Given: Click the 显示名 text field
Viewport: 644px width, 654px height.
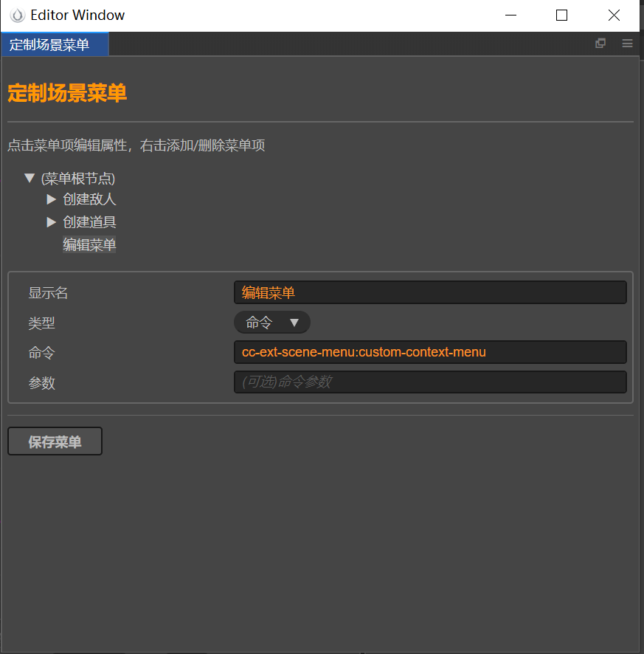Looking at the screenshot, I should point(429,292).
